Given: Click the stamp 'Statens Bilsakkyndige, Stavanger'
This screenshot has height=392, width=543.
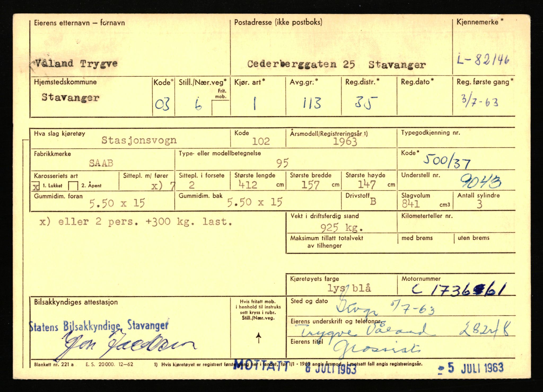Looking at the screenshot, I should click(98, 326).
